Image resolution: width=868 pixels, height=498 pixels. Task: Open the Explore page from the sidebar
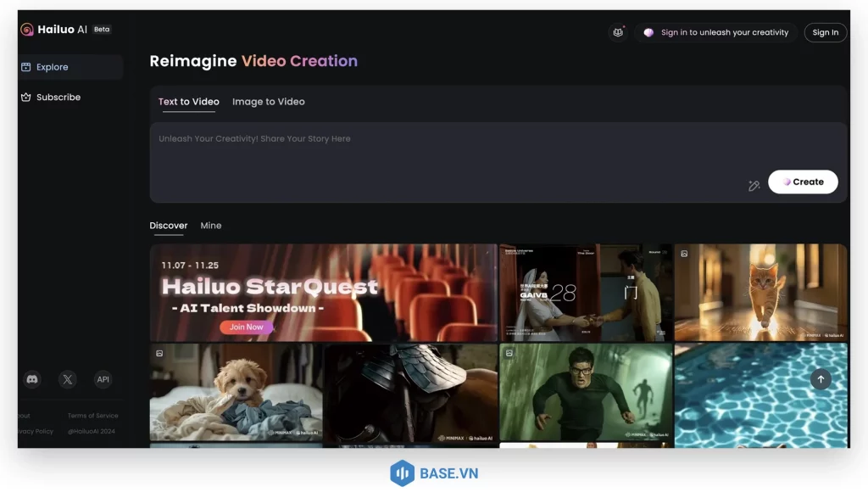pyautogui.click(x=70, y=67)
